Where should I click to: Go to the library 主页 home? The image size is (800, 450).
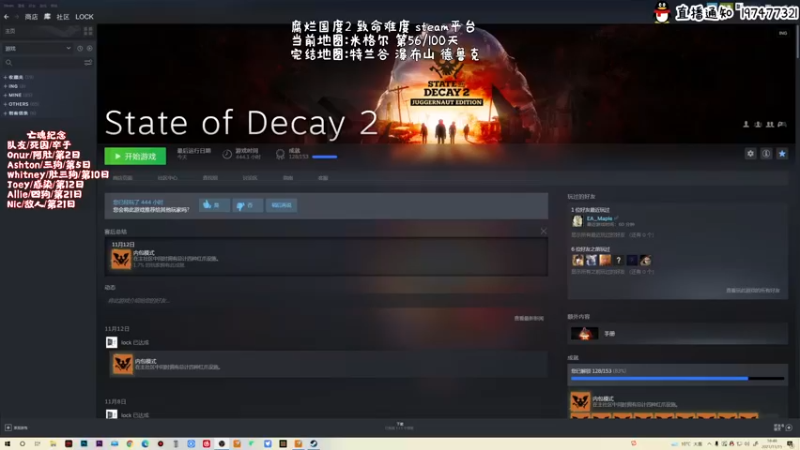pyautogui.click(x=10, y=31)
